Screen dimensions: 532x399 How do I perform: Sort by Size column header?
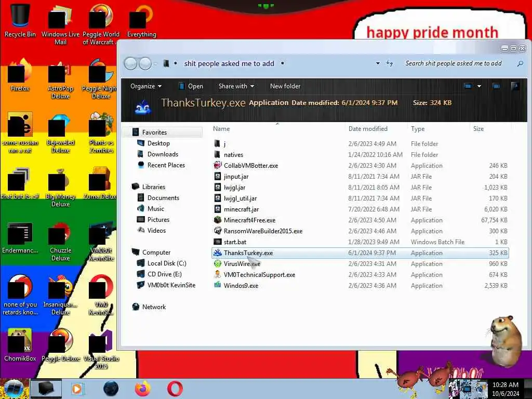(478, 129)
